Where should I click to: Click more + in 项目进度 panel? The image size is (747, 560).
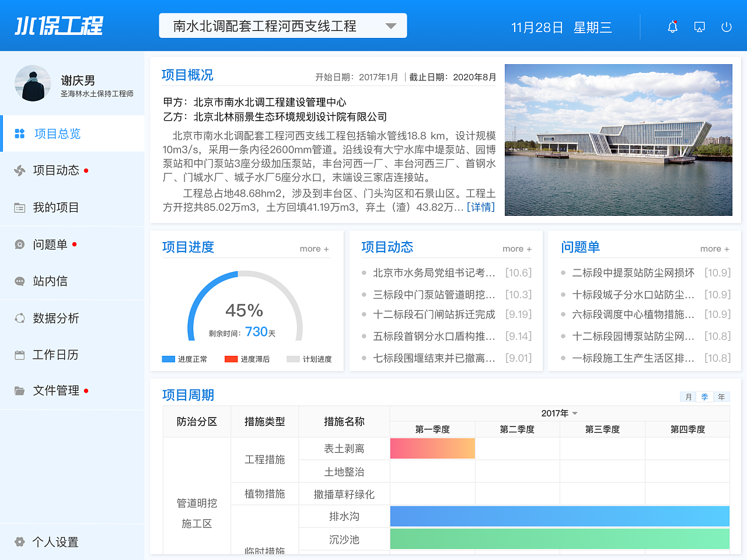[x=314, y=249]
